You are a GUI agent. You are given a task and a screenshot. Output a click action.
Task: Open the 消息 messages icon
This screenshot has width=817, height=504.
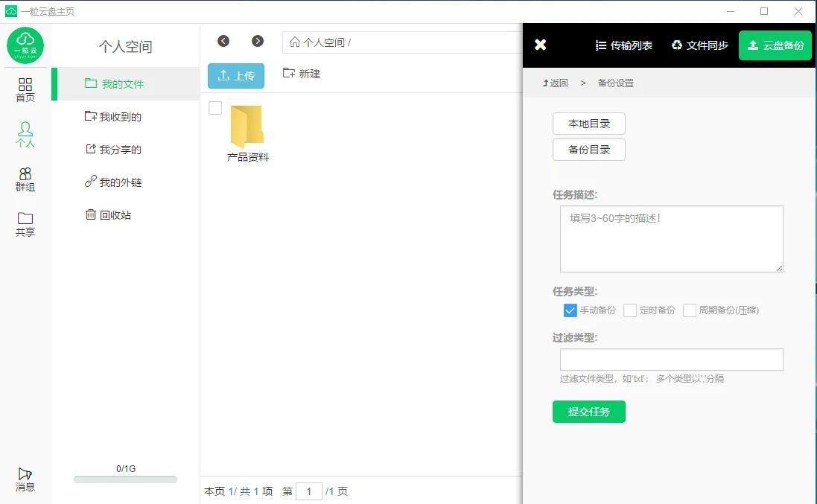pyautogui.click(x=25, y=479)
